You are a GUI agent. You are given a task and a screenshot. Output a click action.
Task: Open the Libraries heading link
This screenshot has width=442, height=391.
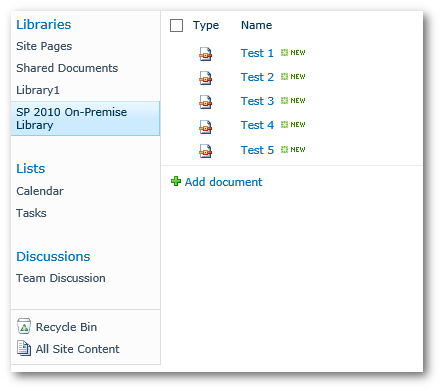click(44, 25)
